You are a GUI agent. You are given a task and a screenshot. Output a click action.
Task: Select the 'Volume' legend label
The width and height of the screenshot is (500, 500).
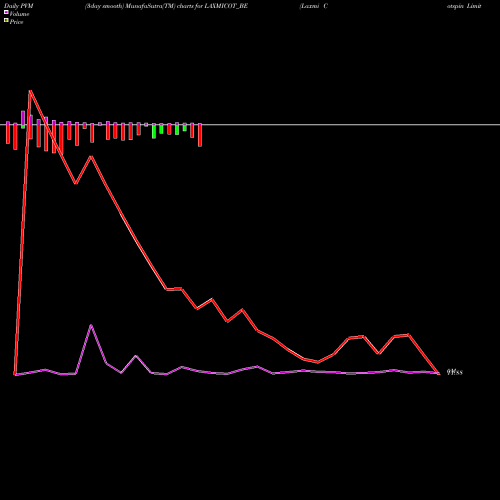19,14
